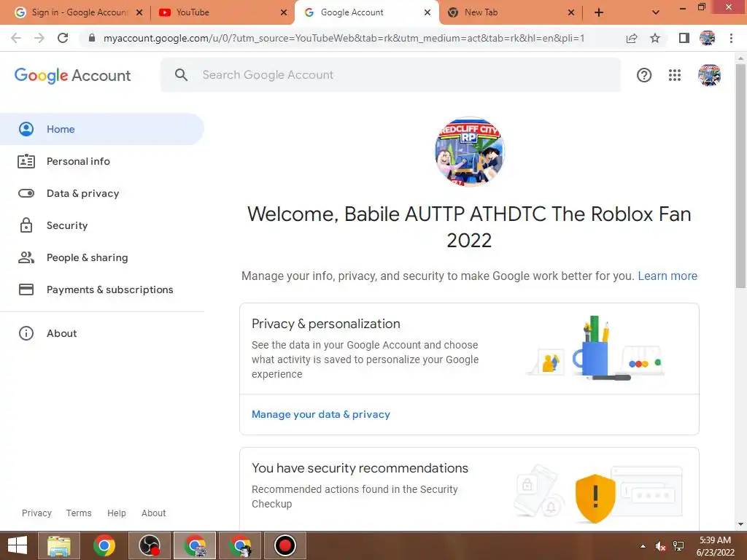Click Manage your data & privacy link

[321, 414]
